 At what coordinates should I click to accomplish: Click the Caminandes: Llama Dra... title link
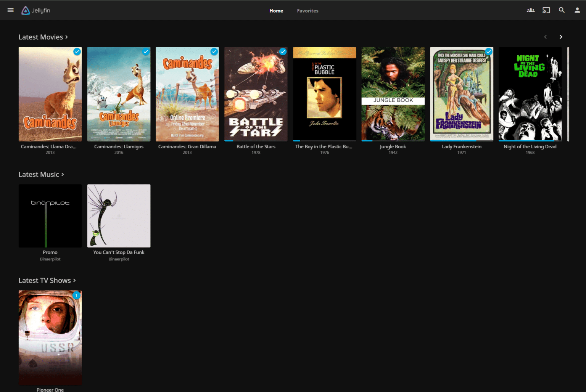coord(49,146)
